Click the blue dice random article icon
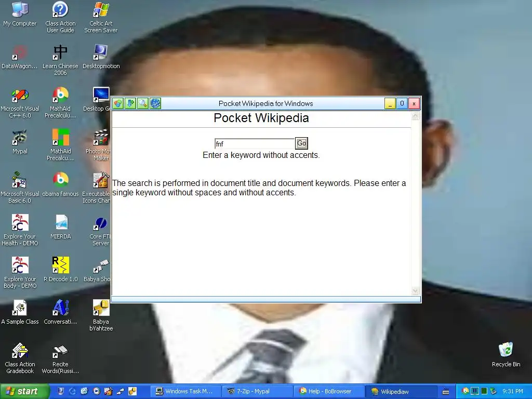 [155, 103]
